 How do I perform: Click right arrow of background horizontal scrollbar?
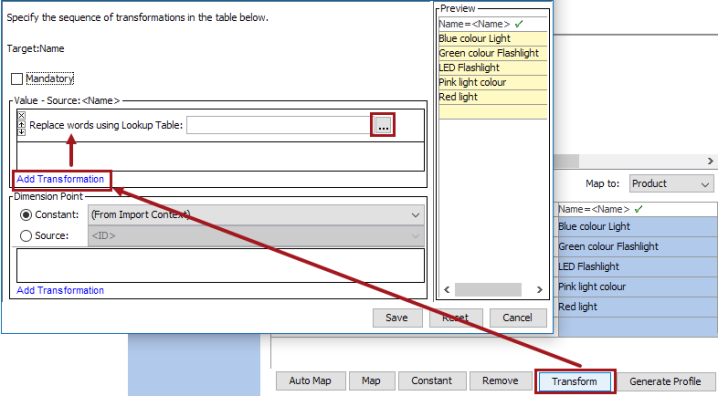point(710,161)
